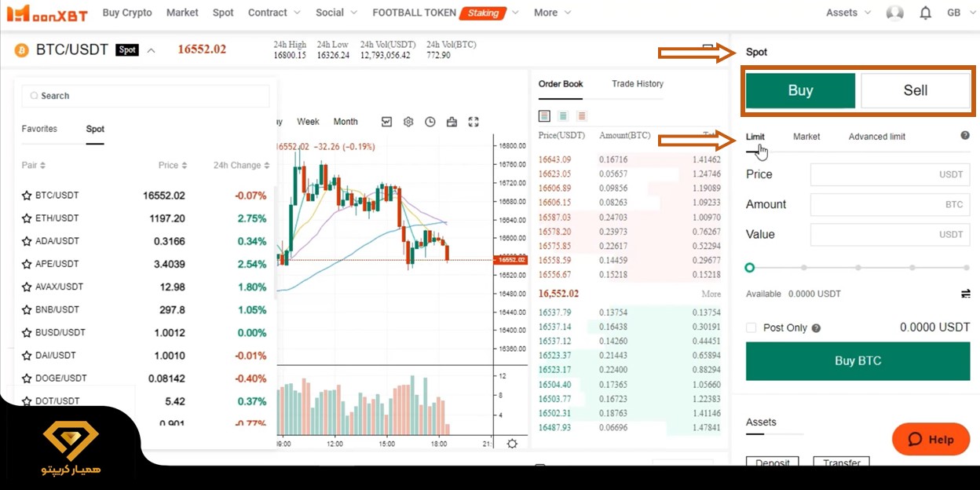Click the clock timezone icon on the chart
This screenshot has width=980, height=490.
coord(430,122)
